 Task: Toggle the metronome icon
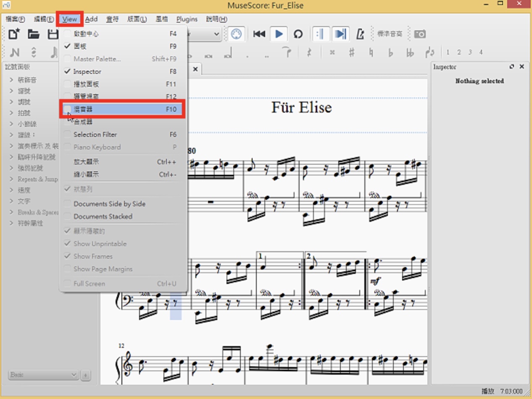(x=360, y=34)
